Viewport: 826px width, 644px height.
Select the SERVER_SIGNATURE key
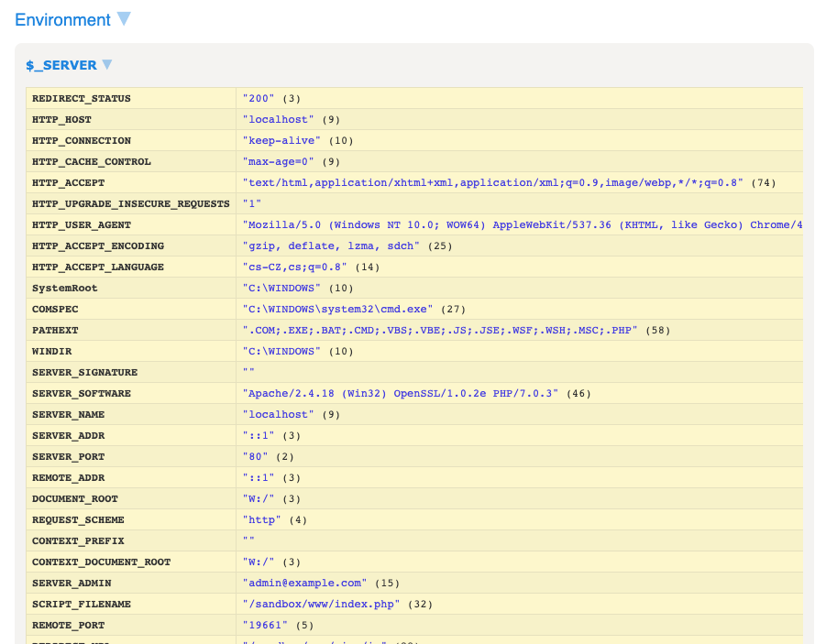tap(84, 372)
